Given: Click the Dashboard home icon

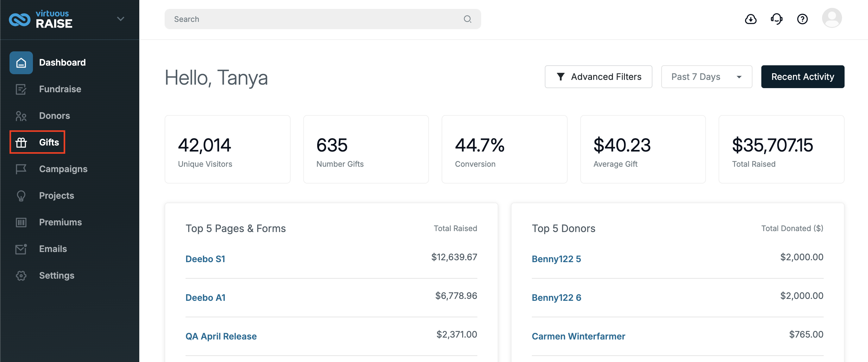Looking at the screenshot, I should pyautogui.click(x=21, y=62).
